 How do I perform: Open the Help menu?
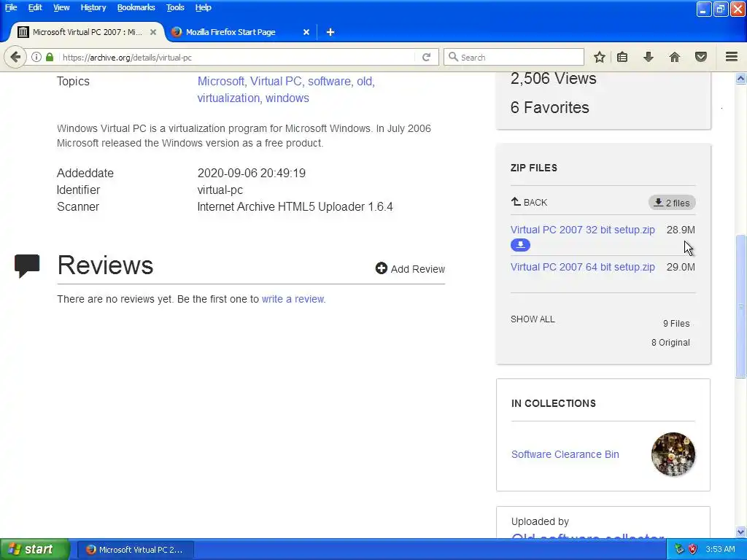[203, 7]
